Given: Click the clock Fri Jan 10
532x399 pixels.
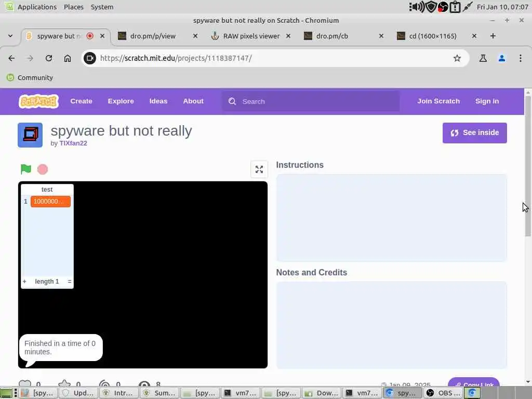Looking at the screenshot, I should pos(502,7).
